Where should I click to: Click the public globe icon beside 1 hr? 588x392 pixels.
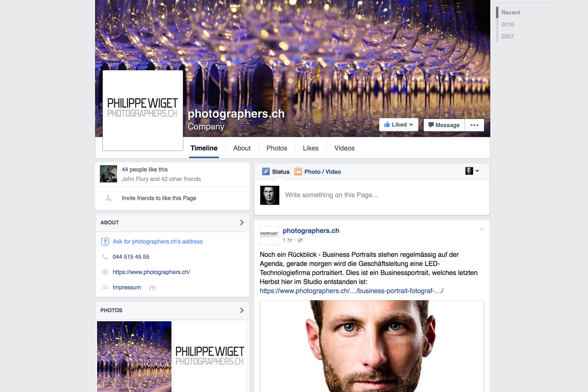tap(300, 240)
